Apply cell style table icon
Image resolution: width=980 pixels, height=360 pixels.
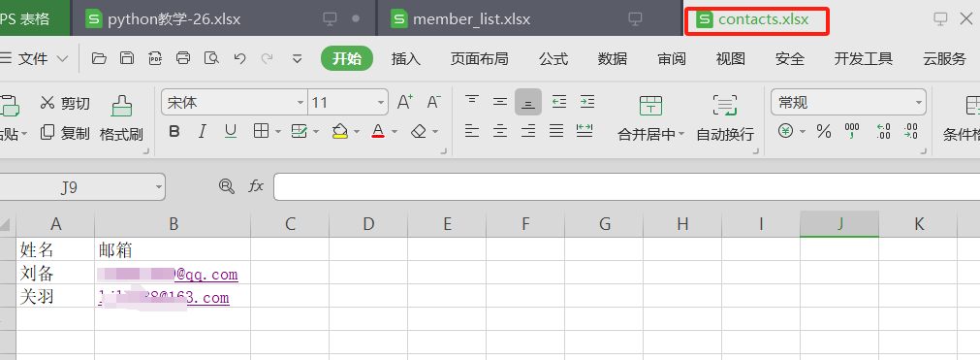pyautogui.click(x=300, y=131)
